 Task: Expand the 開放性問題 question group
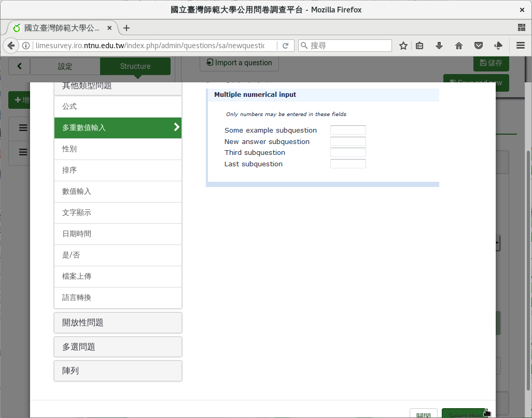[118, 323]
